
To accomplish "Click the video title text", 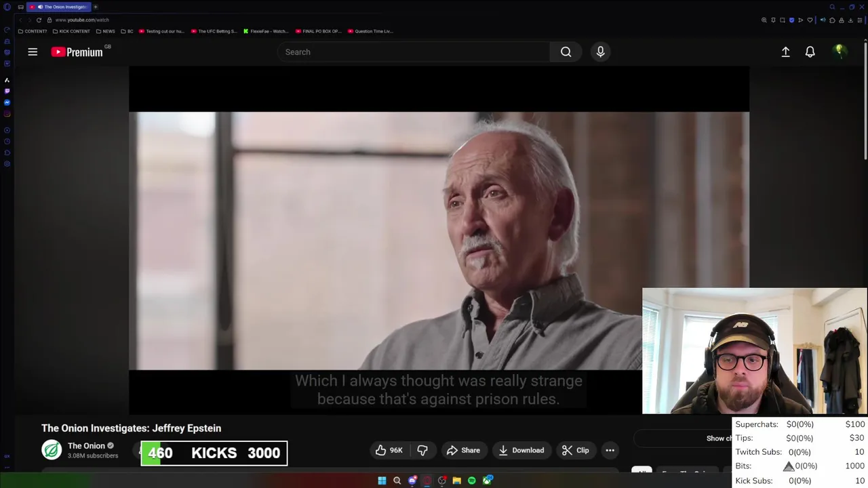I will pos(131,428).
